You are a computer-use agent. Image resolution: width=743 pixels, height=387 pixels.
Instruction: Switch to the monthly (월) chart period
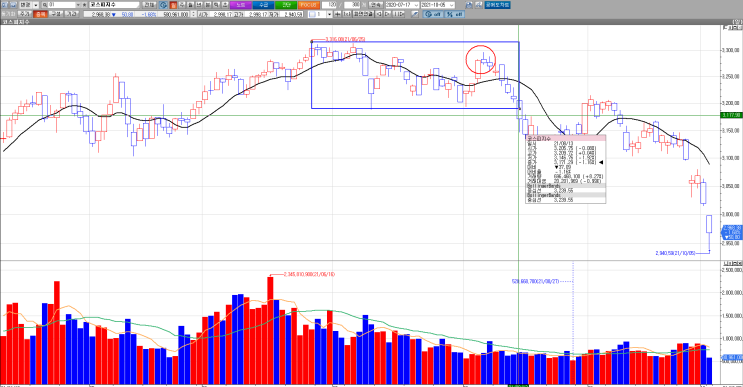tap(190, 5)
